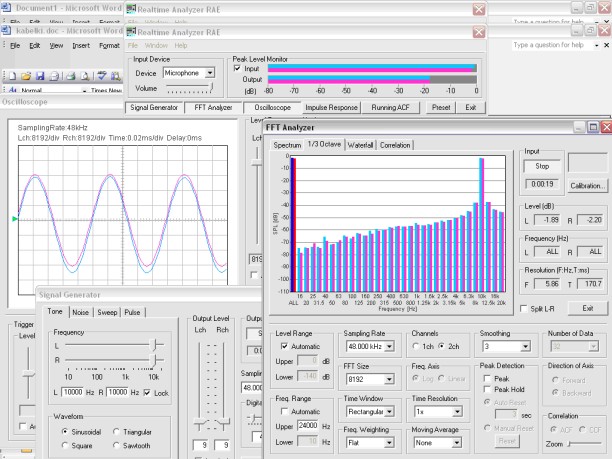Open Smoothing dropdown

click(525, 346)
